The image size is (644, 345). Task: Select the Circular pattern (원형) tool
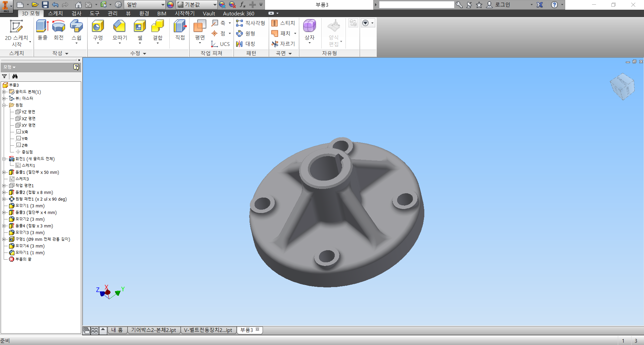point(246,33)
